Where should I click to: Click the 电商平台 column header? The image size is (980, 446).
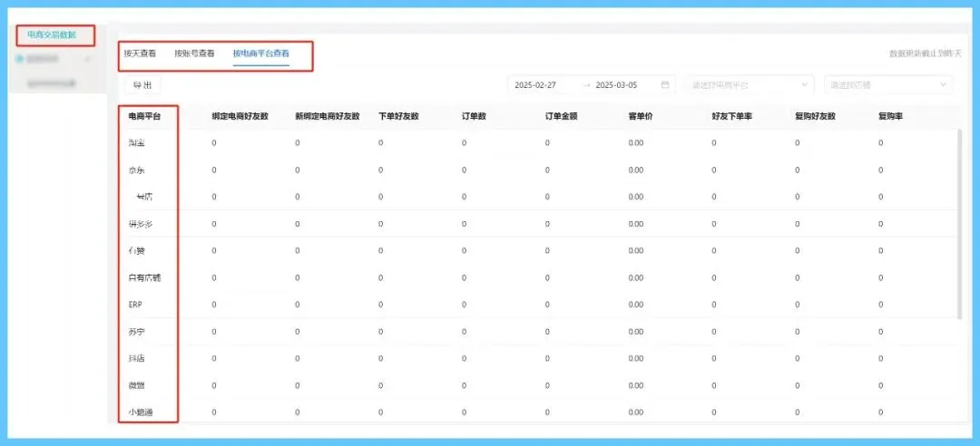tap(144, 117)
